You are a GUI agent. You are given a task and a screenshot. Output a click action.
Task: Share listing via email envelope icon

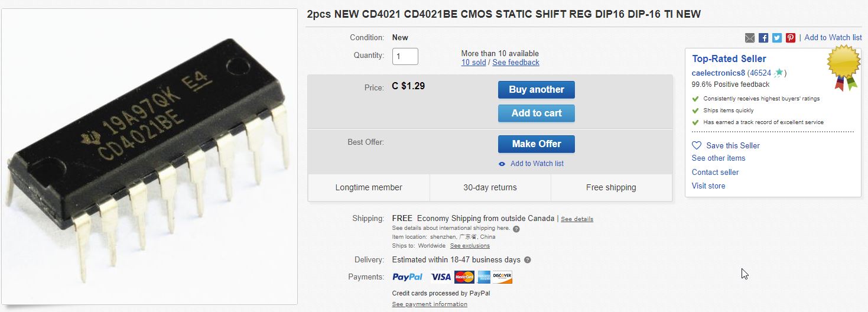click(750, 38)
